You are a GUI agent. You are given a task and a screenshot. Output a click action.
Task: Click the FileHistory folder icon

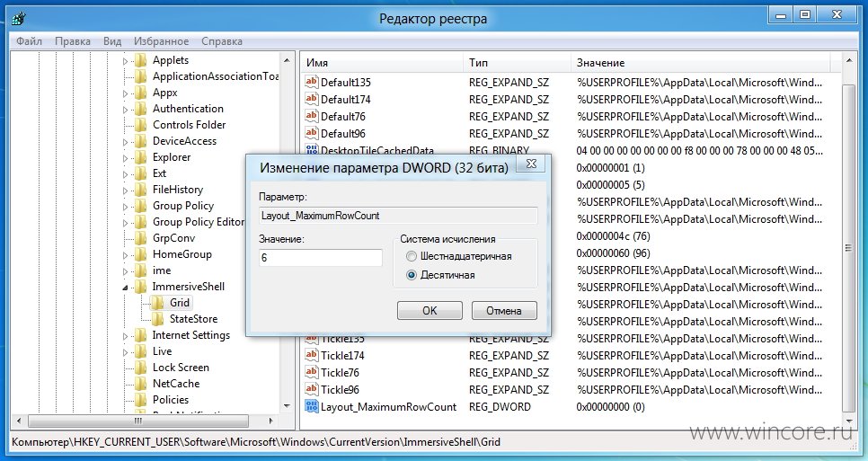click(x=141, y=190)
